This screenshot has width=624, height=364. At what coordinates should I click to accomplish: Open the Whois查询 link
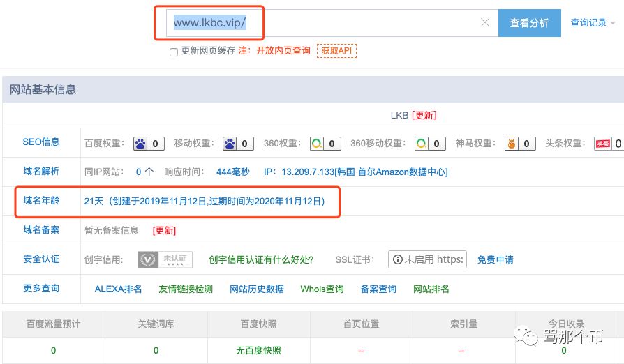(322, 289)
